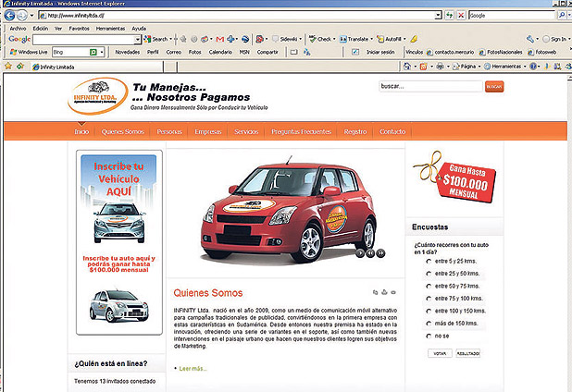Open the Página dropdown menu
The image size is (572, 392).
[467, 67]
